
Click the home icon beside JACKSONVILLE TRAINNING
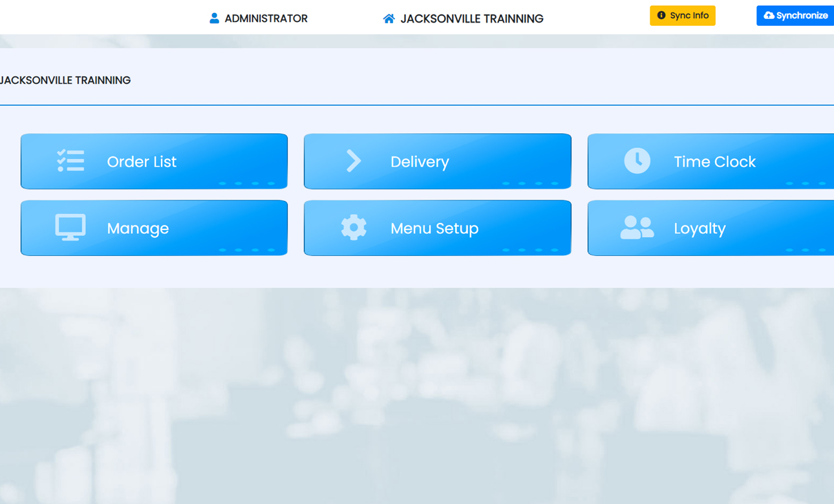389,18
